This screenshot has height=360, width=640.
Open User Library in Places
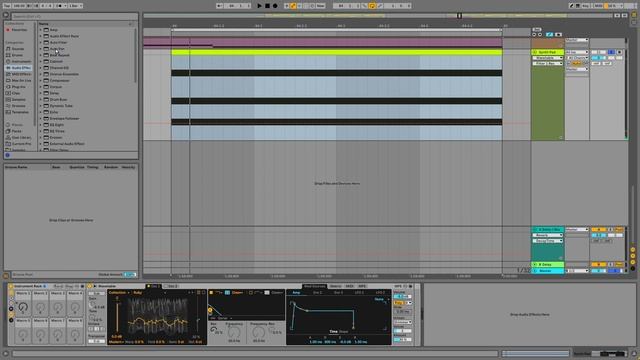coord(18,138)
